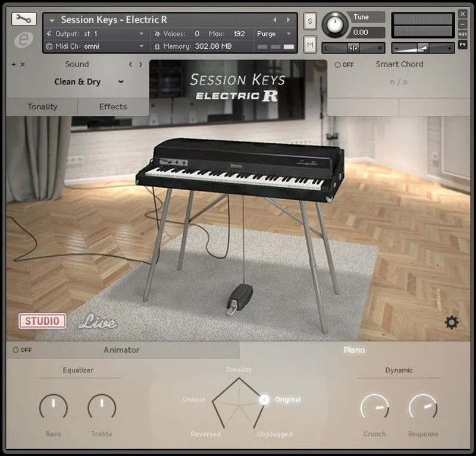This screenshot has width=476, height=456.
Task: Click the Voices 0 value
Action: [197, 34]
